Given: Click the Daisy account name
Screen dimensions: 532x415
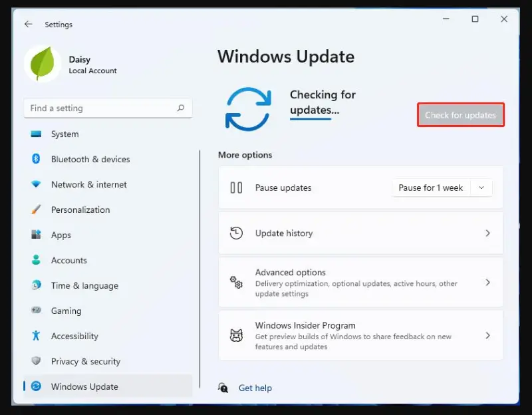Looking at the screenshot, I should (80, 59).
